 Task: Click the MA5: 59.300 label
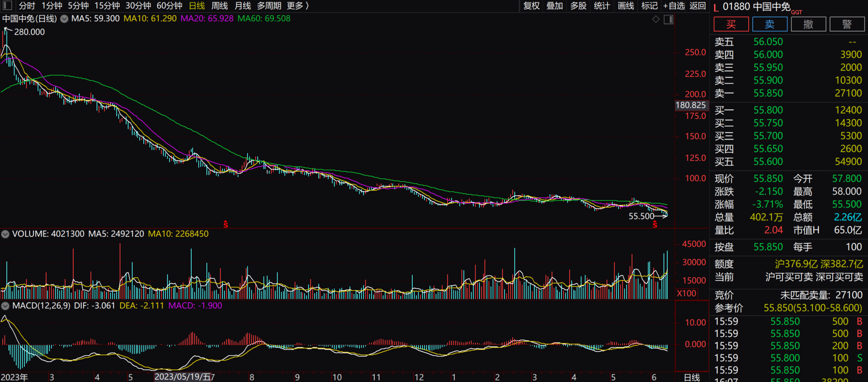pos(95,19)
